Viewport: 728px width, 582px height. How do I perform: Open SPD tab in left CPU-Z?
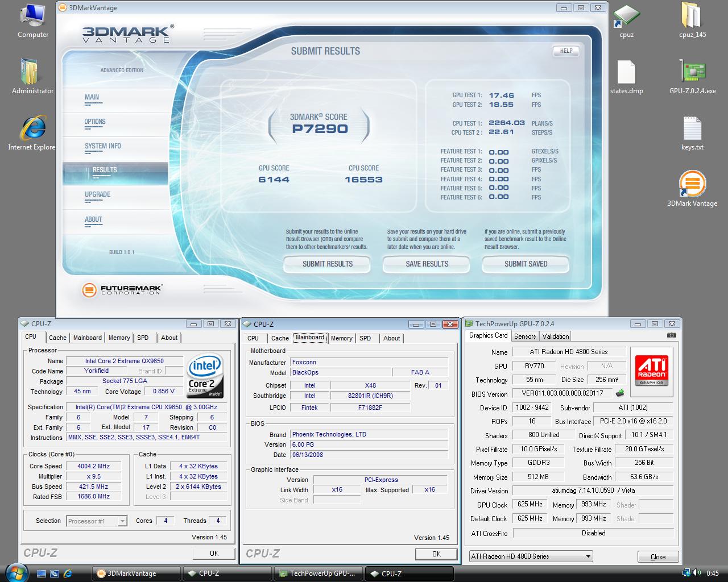click(x=143, y=338)
